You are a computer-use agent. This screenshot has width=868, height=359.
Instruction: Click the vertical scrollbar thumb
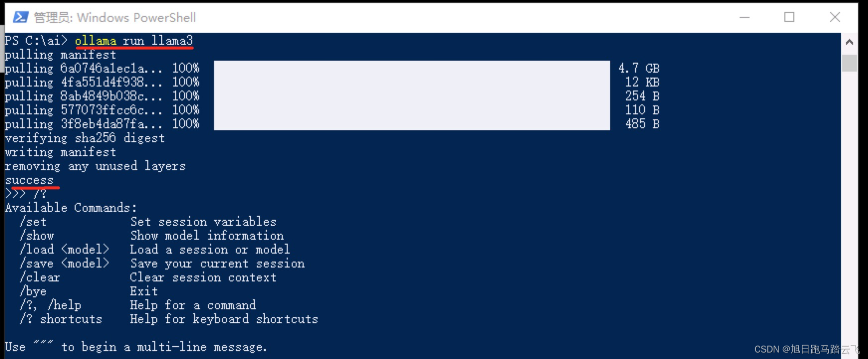tap(849, 63)
